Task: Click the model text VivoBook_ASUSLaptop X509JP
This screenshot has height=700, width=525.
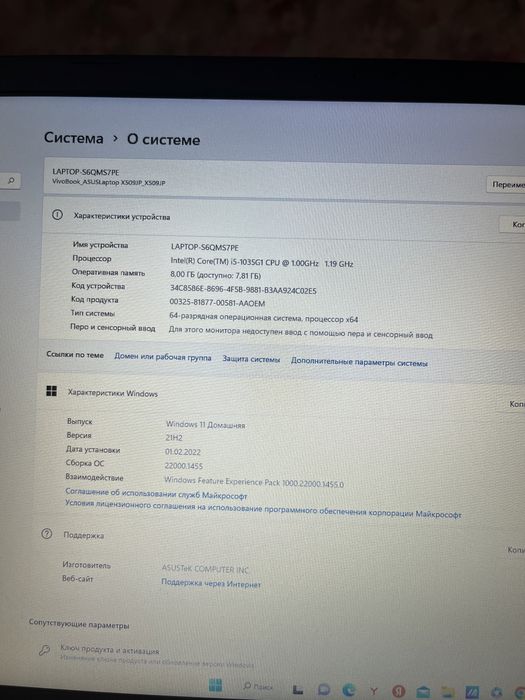Action: tap(108, 182)
